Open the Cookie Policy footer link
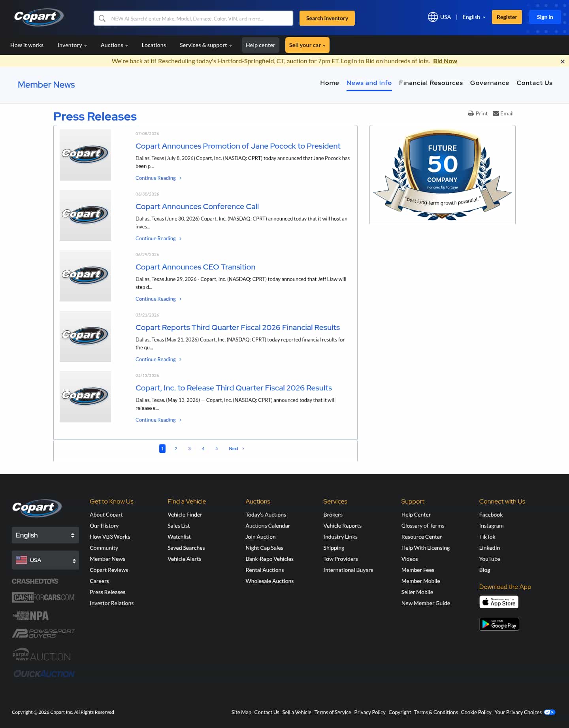 tap(476, 712)
